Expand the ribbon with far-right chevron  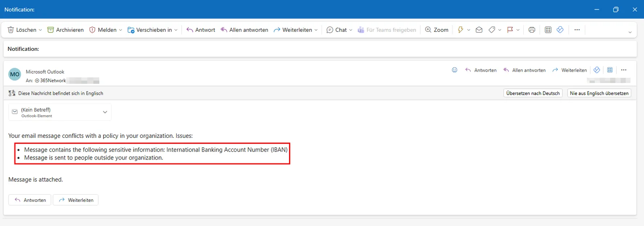tap(630, 32)
